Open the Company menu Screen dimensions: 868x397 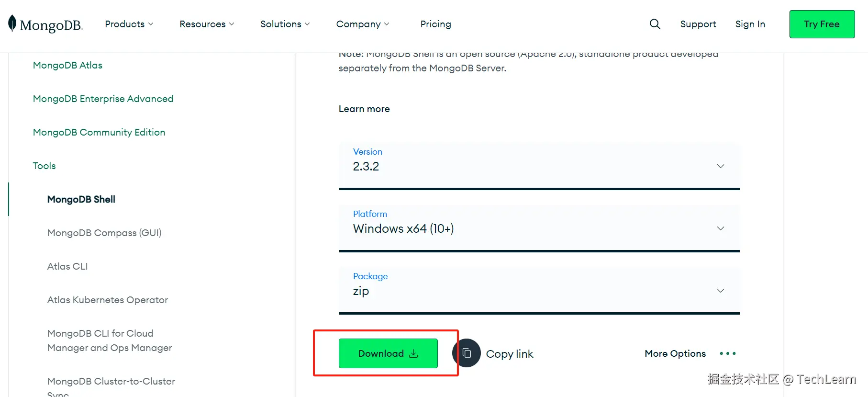tap(363, 24)
